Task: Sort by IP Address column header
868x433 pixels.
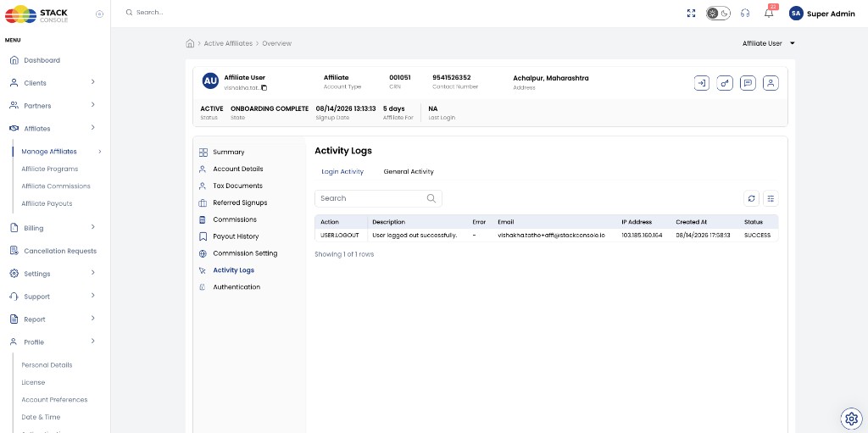Action: coord(637,222)
